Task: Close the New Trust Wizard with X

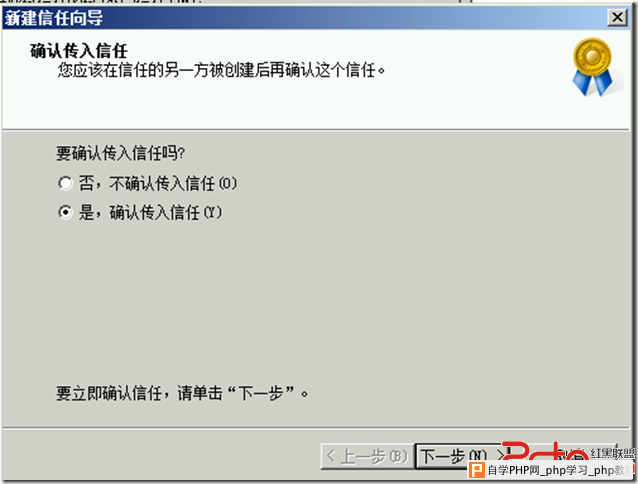Action: [x=617, y=17]
